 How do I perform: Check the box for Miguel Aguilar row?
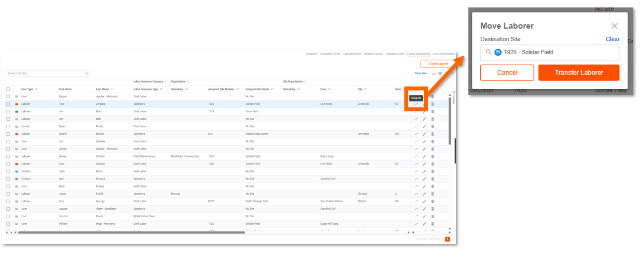pyautogui.click(x=8, y=96)
